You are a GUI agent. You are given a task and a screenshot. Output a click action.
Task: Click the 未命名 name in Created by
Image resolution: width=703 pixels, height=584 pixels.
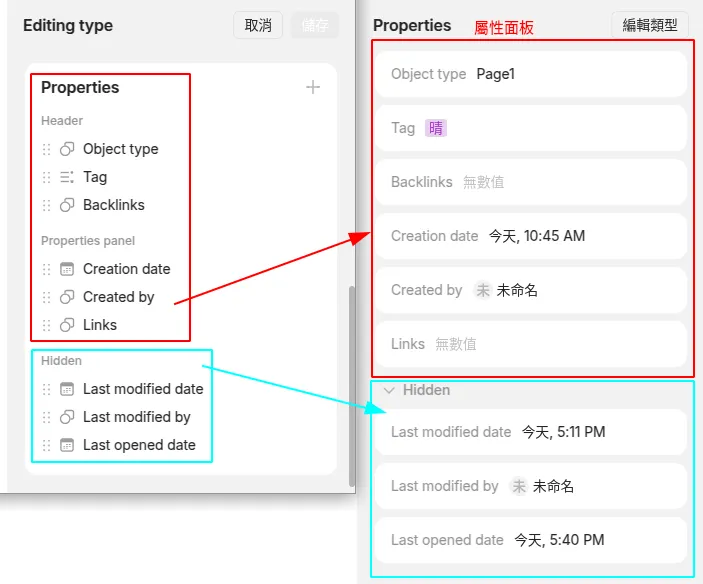click(517, 290)
